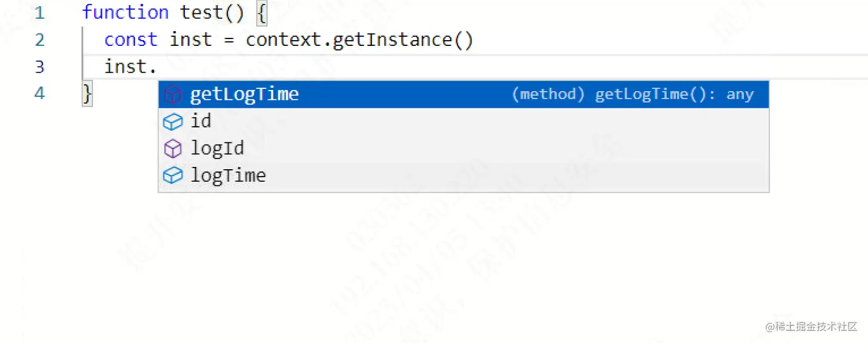Click line number 1 in the gutter
The width and height of the screenshot is (868, 343).
point(39,13)
